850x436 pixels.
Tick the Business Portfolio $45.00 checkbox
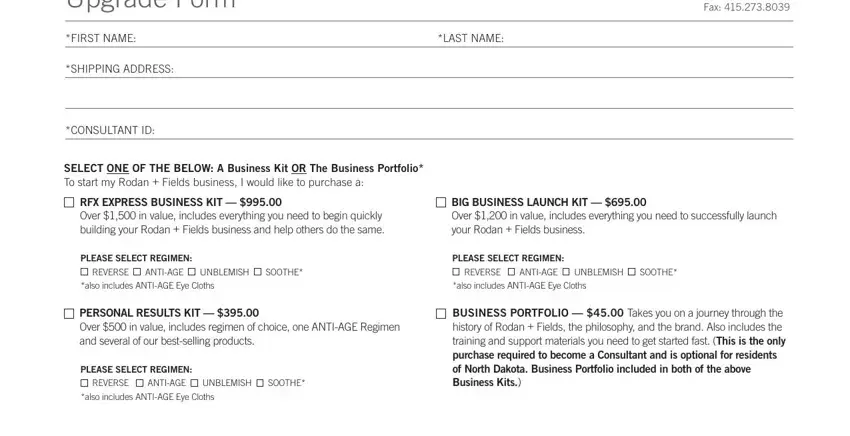pos(441,313)
